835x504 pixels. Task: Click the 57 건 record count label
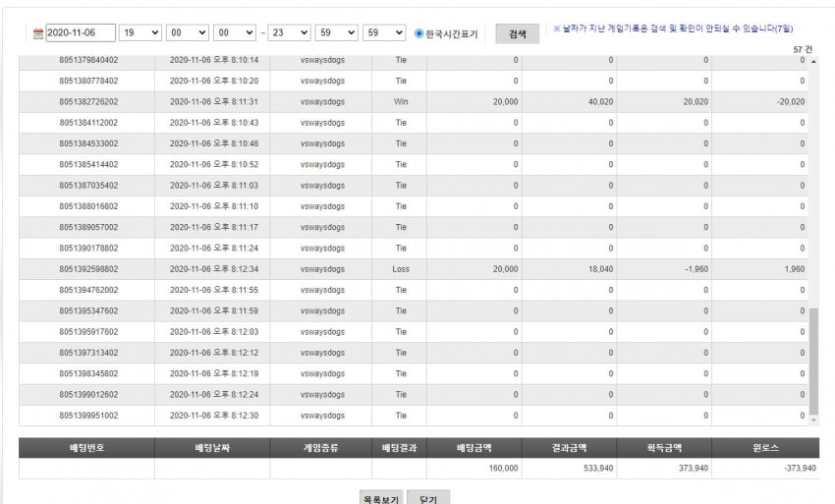pyautogui.click(x=803, y=49)
